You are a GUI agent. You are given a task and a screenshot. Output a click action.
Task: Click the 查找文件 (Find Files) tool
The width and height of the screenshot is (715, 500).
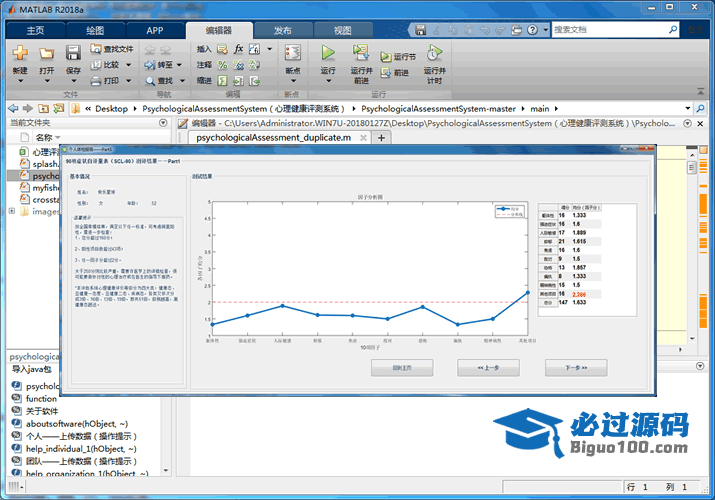(x=114, y=48)
